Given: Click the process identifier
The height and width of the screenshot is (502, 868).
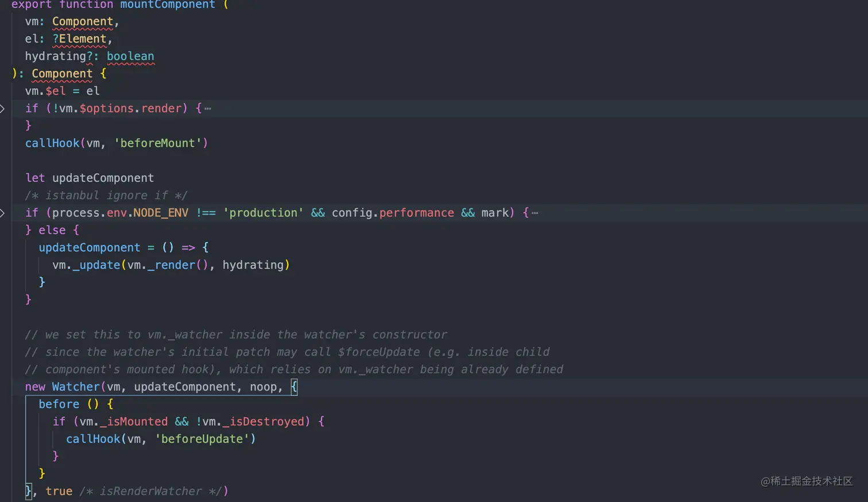Looking at the screenshot, I should (76, 213).
